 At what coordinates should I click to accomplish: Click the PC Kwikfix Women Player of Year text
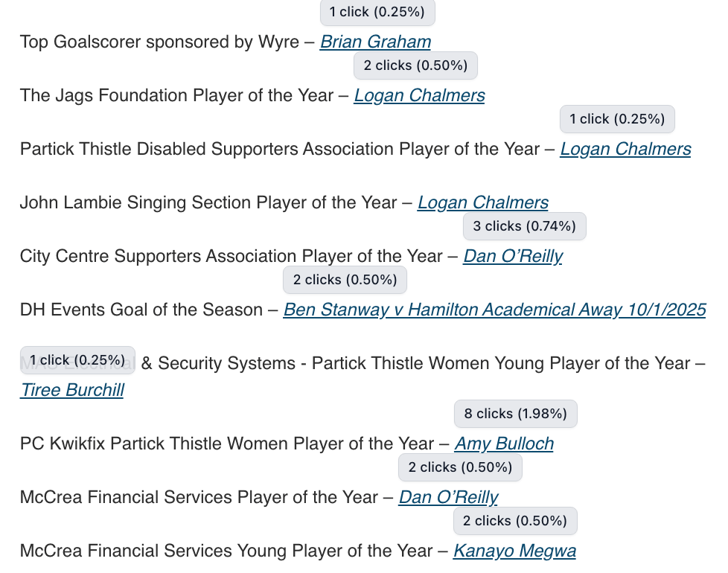227,444
